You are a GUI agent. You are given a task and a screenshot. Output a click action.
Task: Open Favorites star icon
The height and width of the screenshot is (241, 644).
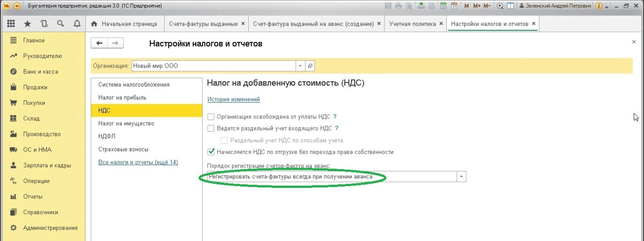tap(28, 23)
